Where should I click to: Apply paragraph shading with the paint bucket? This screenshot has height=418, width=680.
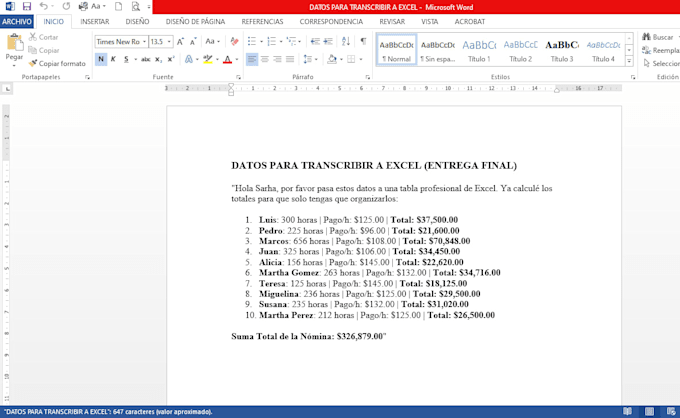(x=332, y=59)
